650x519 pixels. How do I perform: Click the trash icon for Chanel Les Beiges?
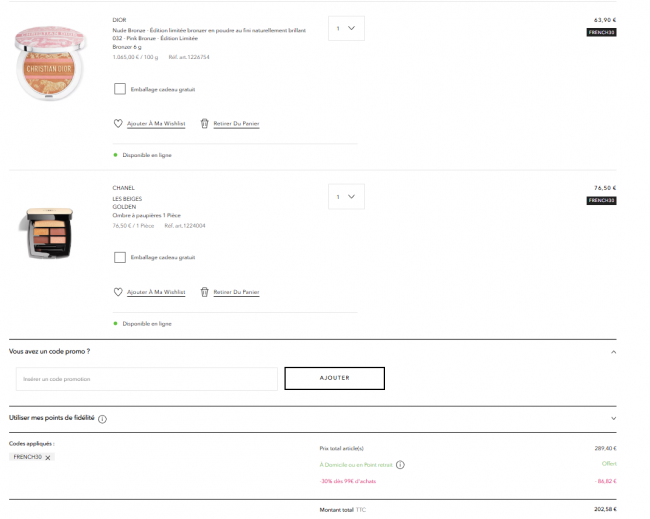204,292
